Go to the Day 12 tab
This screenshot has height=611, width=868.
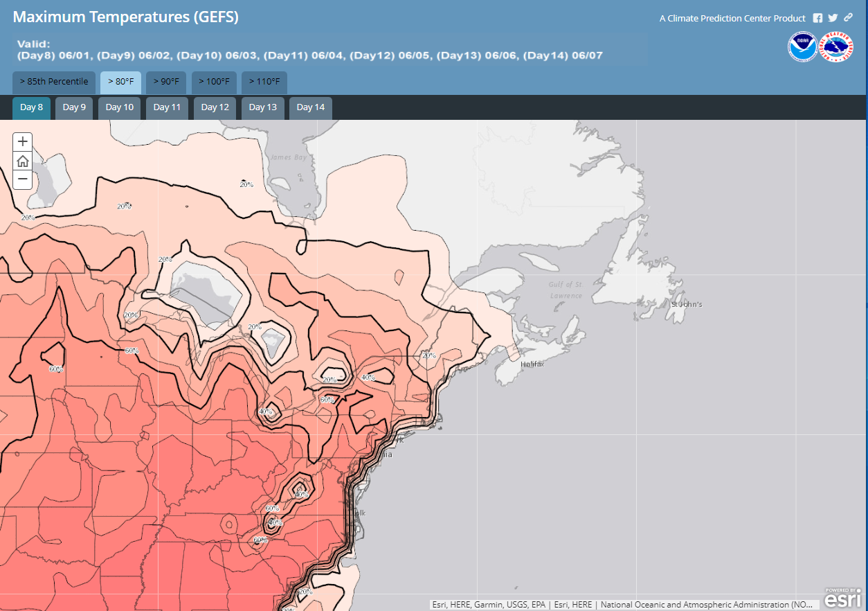pos(215,107)
